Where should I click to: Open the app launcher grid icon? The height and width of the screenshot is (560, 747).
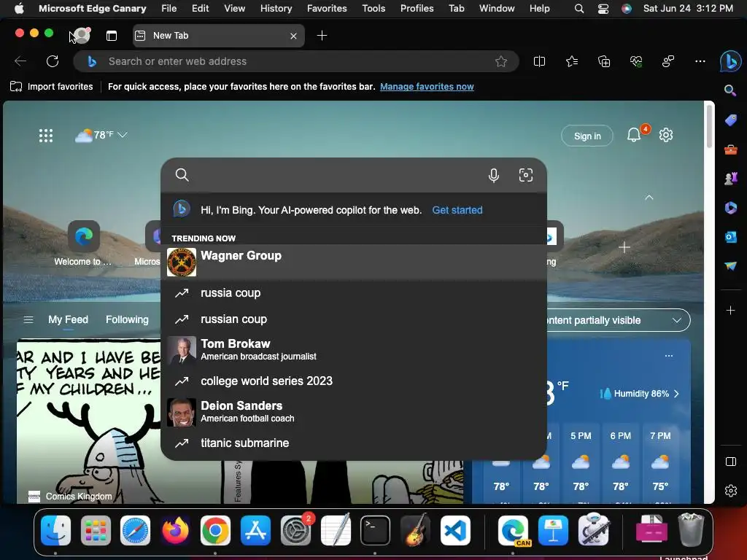pyautogui.click(x=46, y=136)
